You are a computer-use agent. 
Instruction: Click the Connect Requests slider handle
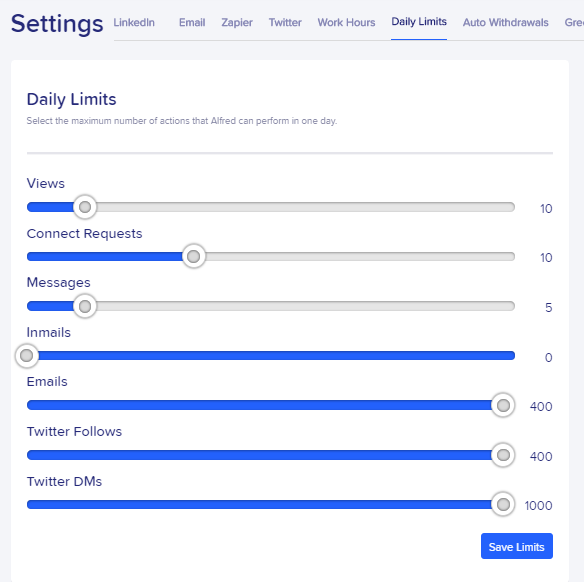[x=193, y=256]
